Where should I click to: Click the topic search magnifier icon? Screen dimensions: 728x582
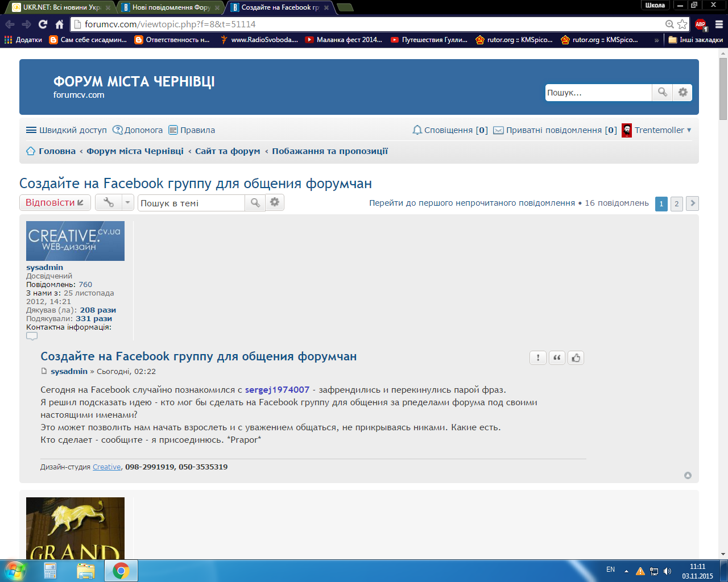tap(255, 203)
